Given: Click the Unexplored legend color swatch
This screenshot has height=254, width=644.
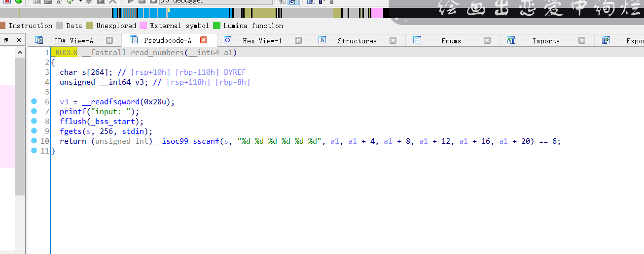Looking at the screenshot, I should click(89, 26).
